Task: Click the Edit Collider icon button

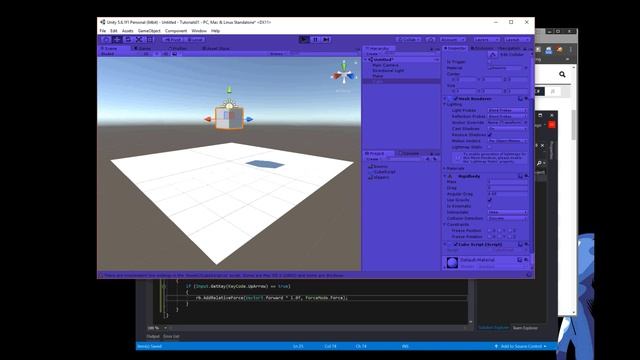Action: pyautogui.click(x=493, y=54)
